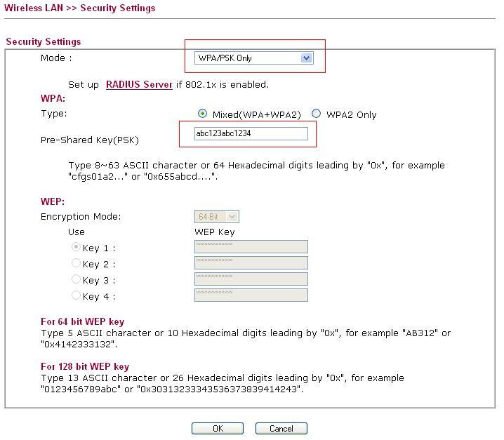
Task: Click the Security Settings section heading
Action: tap(44, 42)
